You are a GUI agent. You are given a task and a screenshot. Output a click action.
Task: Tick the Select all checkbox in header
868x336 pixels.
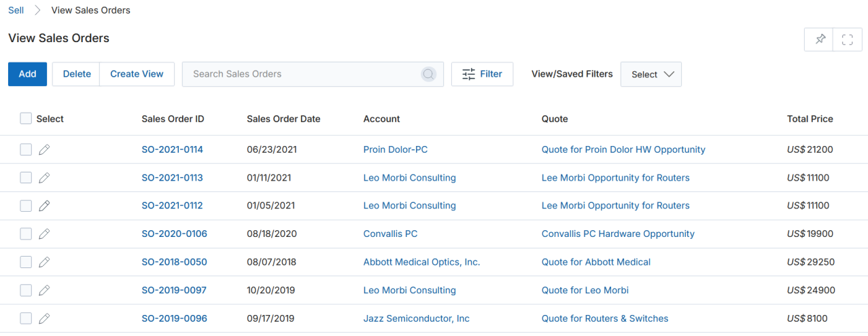point(26,118)
